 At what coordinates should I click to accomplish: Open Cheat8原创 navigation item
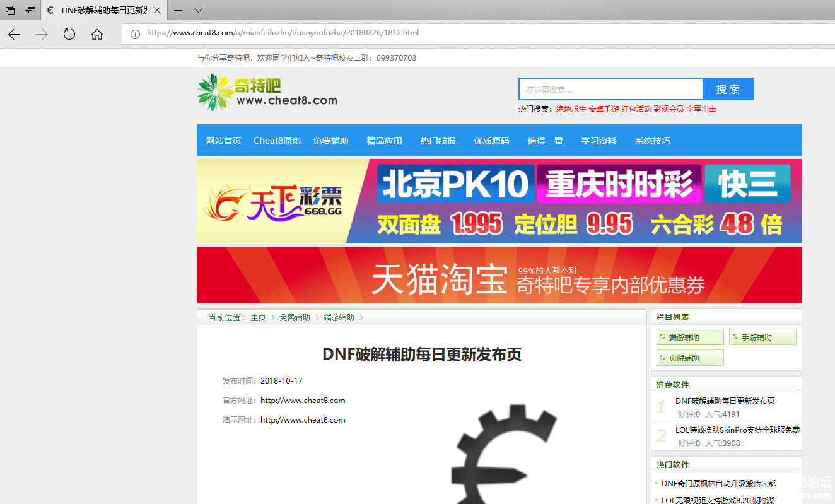(277, 141)
